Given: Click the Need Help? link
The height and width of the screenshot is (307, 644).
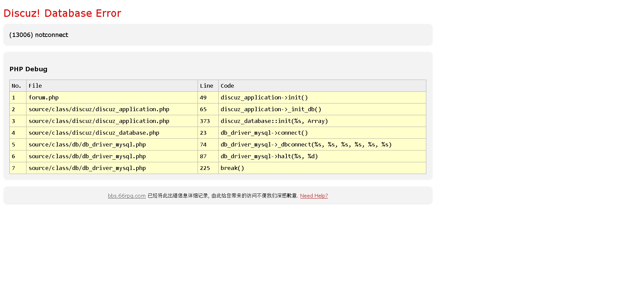Looking at the screenshot, I should point(314,196).
